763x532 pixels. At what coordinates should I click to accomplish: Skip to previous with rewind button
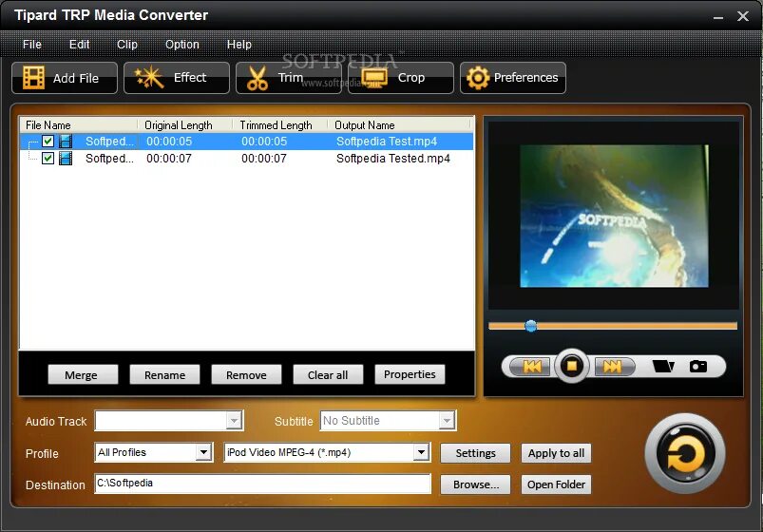click(x=531, y=366)
